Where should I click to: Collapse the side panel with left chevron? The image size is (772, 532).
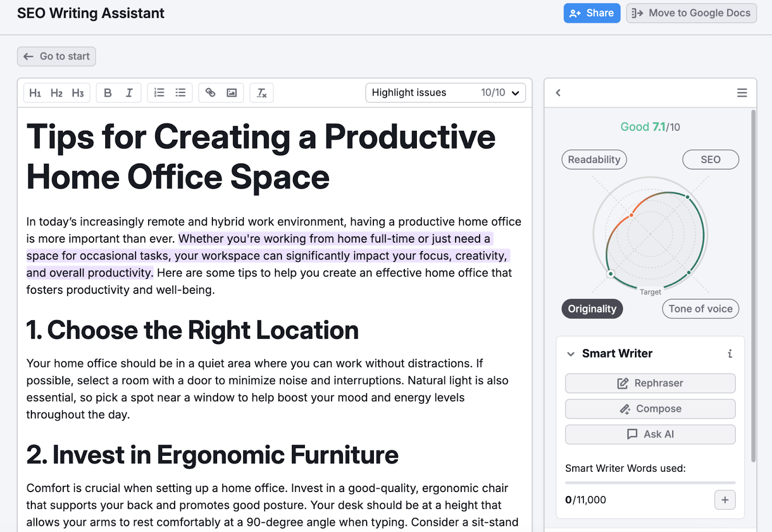pyautogui.click(x=558, y=93)
